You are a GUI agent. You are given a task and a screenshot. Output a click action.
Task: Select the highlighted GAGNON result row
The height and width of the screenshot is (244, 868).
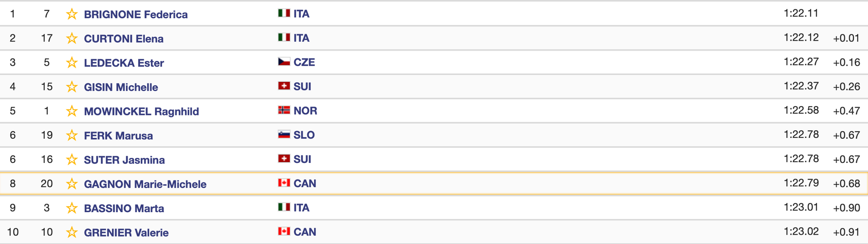click(434, 184)
